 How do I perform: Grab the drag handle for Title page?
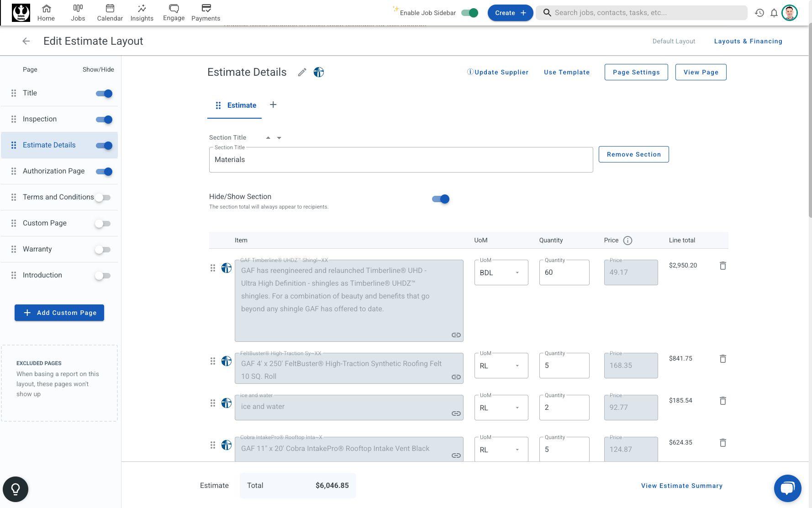14,93
